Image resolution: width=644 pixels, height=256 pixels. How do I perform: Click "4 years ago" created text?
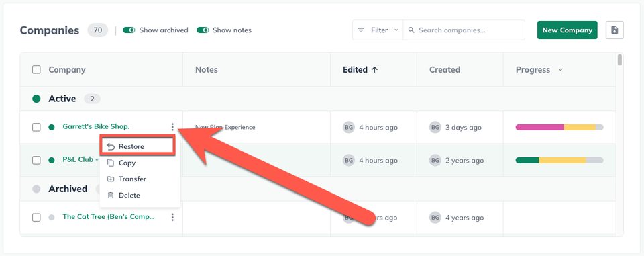coord(464,218)
